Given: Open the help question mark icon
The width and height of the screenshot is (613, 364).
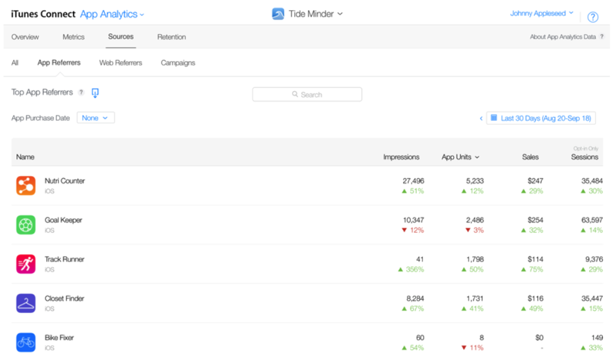Looking at the screenshot, I should [593, 17].
